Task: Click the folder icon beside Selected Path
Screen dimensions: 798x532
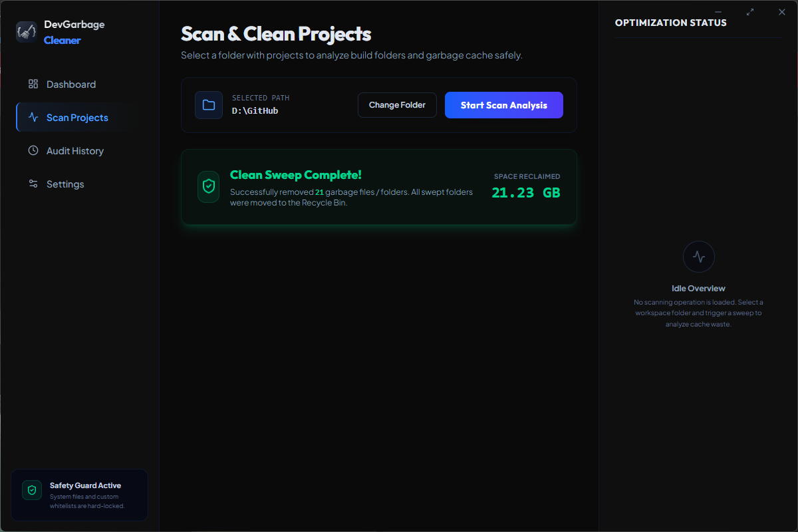Action: 209,105
